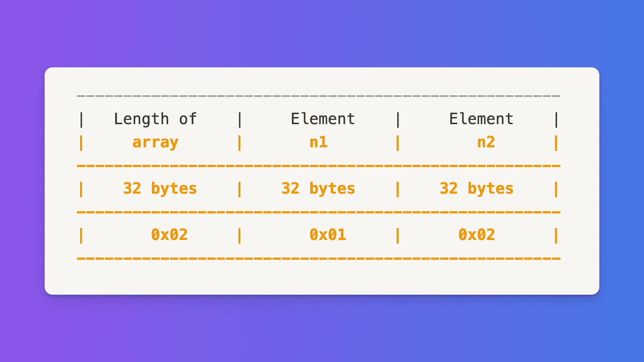Click the gray dashed line at table top

[x=318, y=96]
